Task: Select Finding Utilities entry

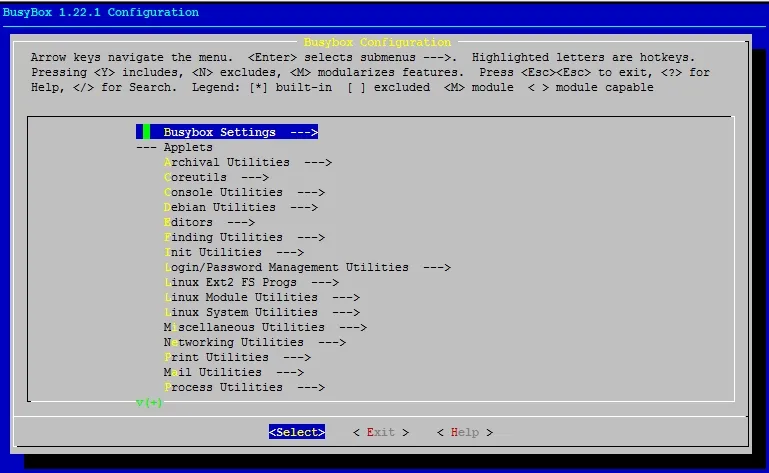Action: click(x=244, y=237)
